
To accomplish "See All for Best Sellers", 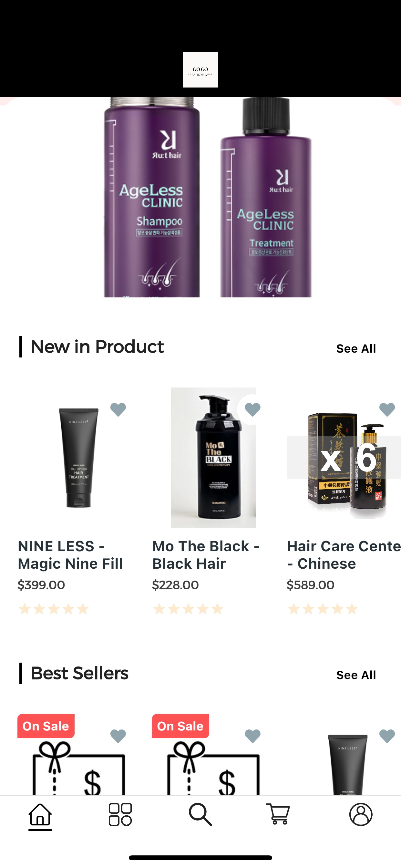I will 356,675.
